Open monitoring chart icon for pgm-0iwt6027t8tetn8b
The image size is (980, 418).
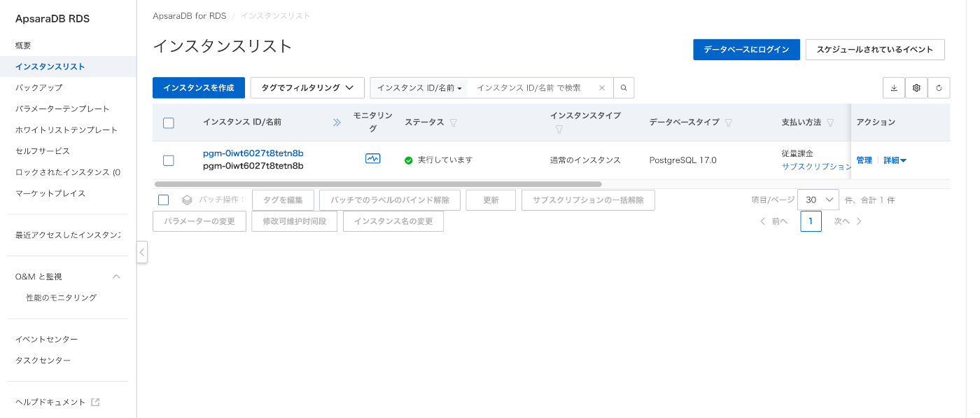tap(372, 159)
